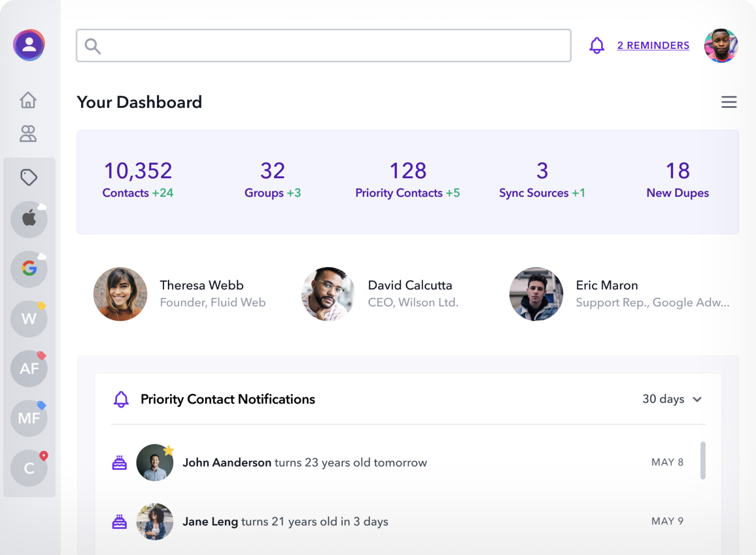
Task: Open the Contacts people icon
Action: [28, 133]
